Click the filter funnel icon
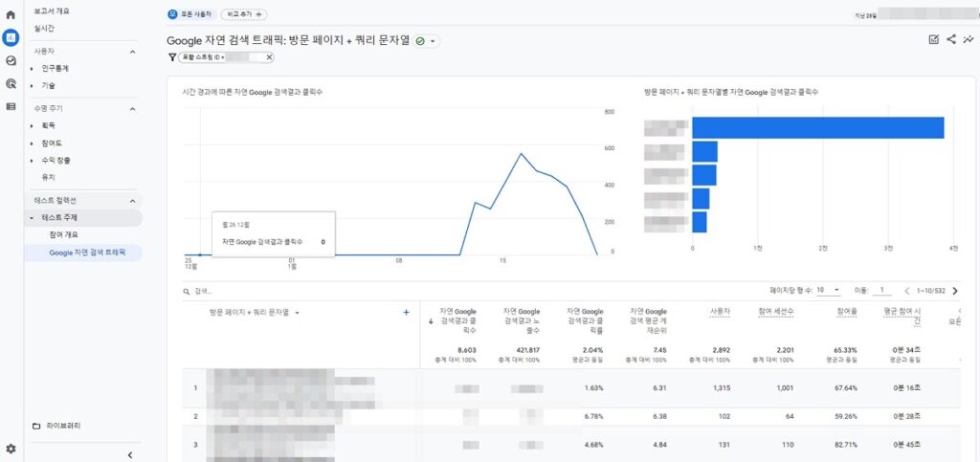980x462 pixels. click(172, 57)
